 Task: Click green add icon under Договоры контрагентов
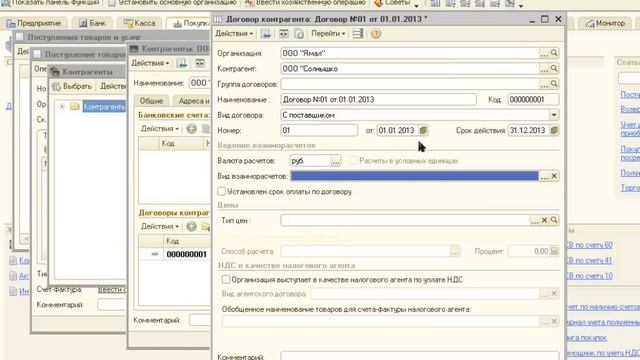point(191,226)
